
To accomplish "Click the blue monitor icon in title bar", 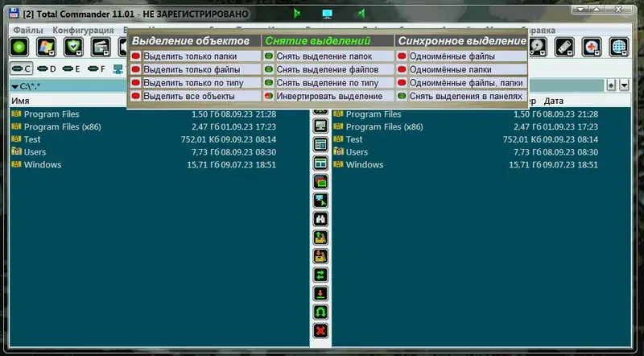I will 327,14.
